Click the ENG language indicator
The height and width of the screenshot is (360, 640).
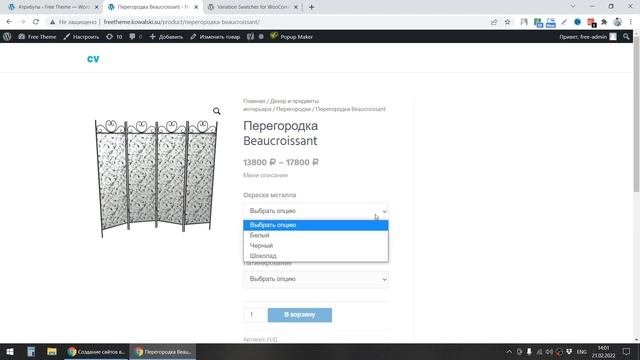(582, 351)
